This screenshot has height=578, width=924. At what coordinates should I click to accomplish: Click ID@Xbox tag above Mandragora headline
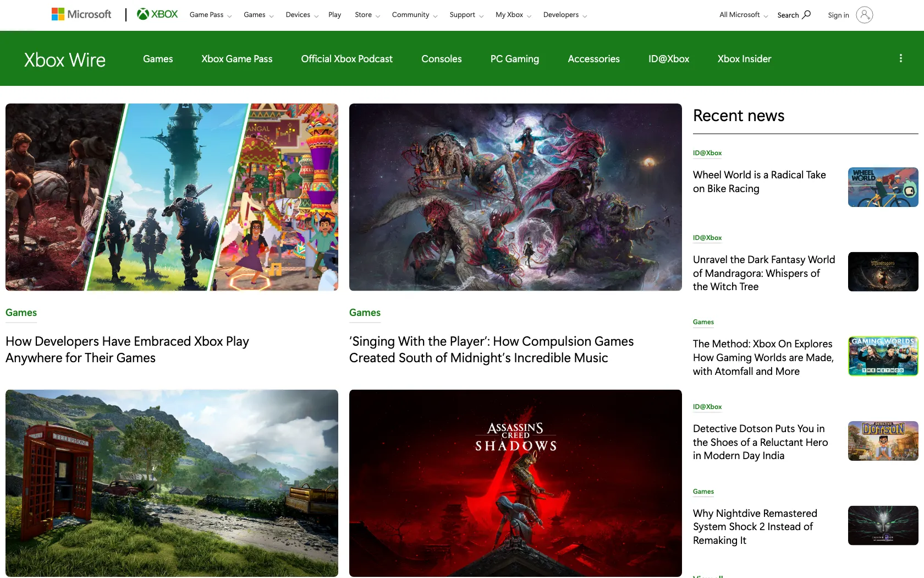click(x=707, y=238)
